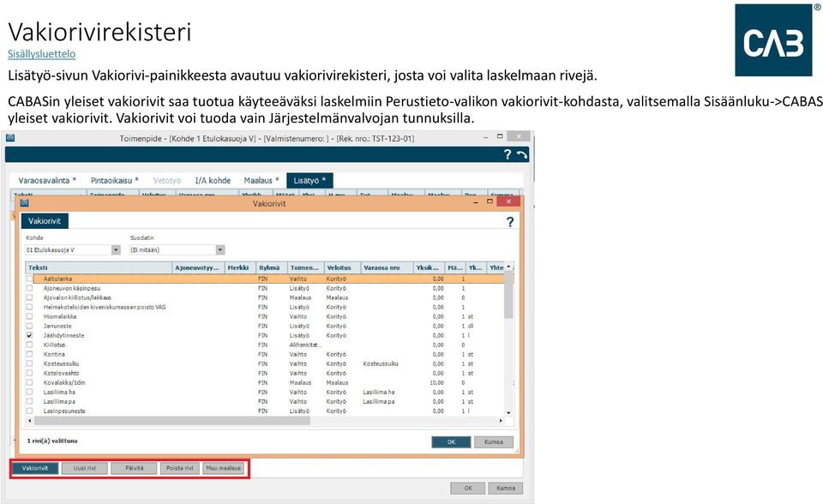Select the Vakiorivit tab inside the dialog

pos(45,221)
